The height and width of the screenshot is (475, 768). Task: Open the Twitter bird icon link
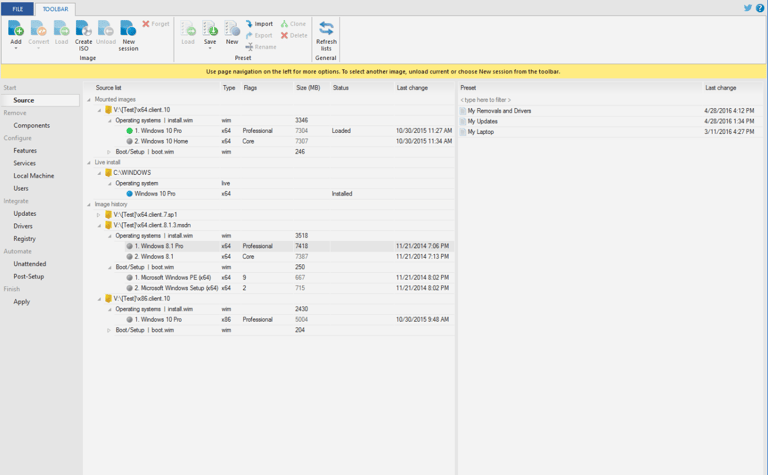click(748, 8)
